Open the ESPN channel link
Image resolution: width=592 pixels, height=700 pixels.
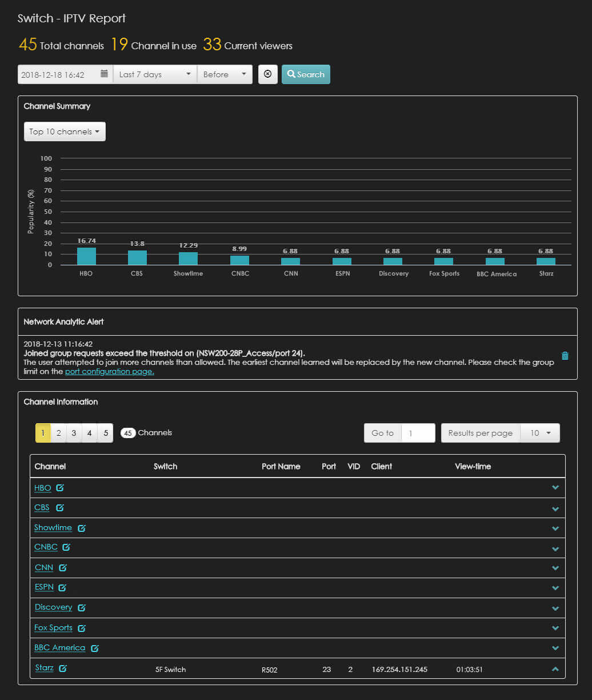[x=44, y=587]
